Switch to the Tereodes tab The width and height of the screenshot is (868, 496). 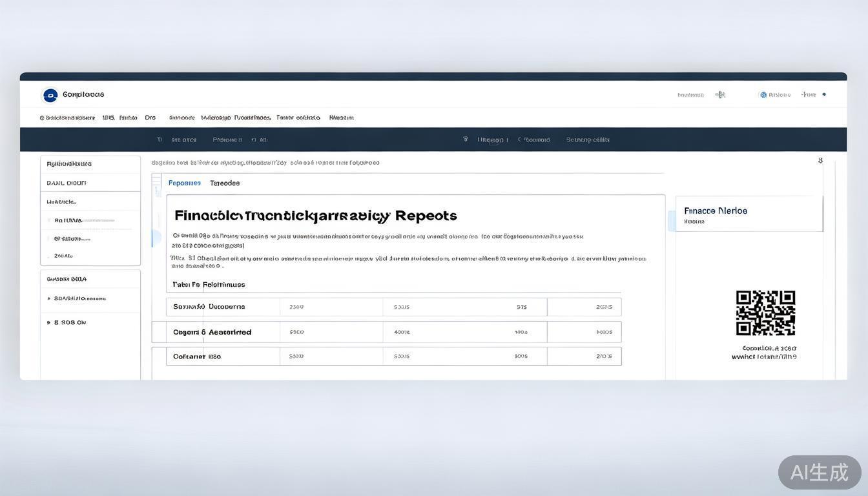pos(225,183)
